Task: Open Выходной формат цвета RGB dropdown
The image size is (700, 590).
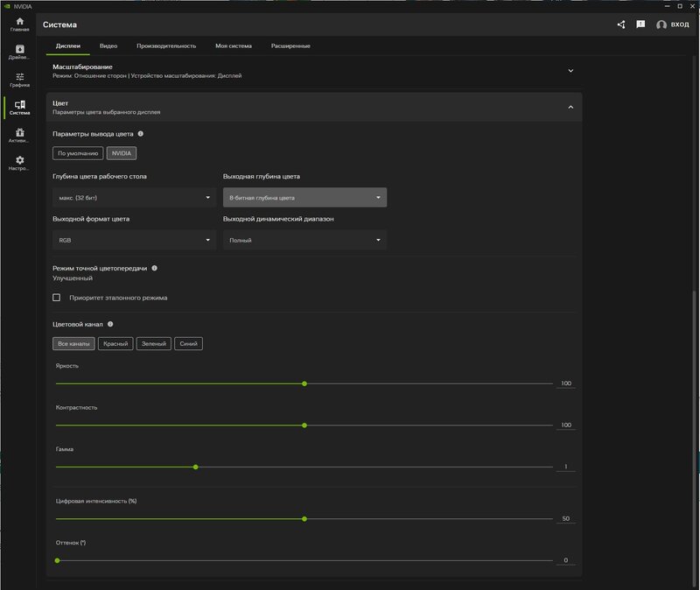Action: (x=135, y=240)
